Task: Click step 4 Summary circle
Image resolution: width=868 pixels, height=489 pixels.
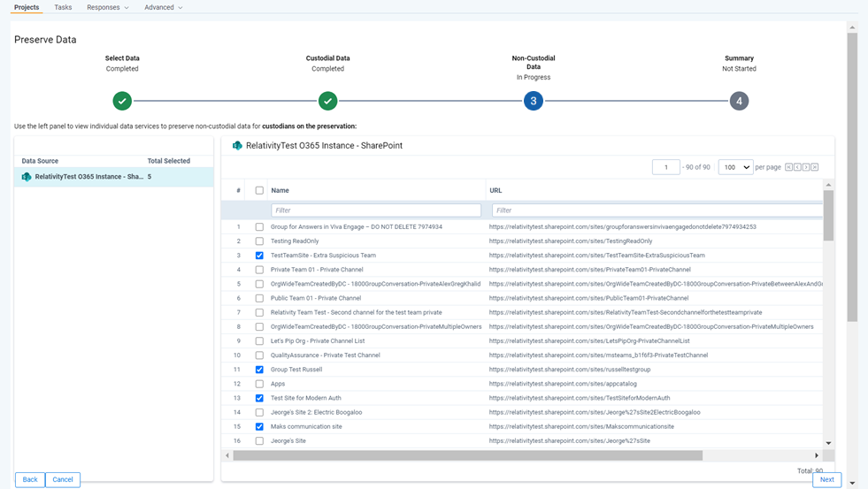Action: point(739,101)
